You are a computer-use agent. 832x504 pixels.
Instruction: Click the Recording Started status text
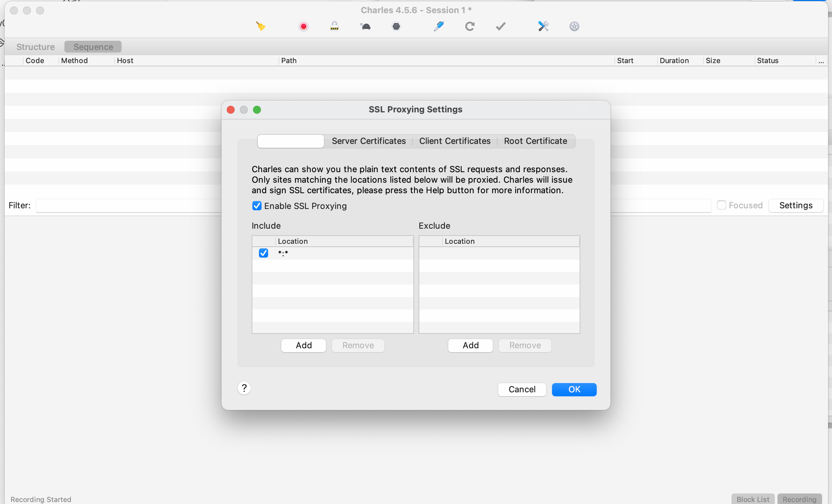pyautogui.click(x=41, y=499)
